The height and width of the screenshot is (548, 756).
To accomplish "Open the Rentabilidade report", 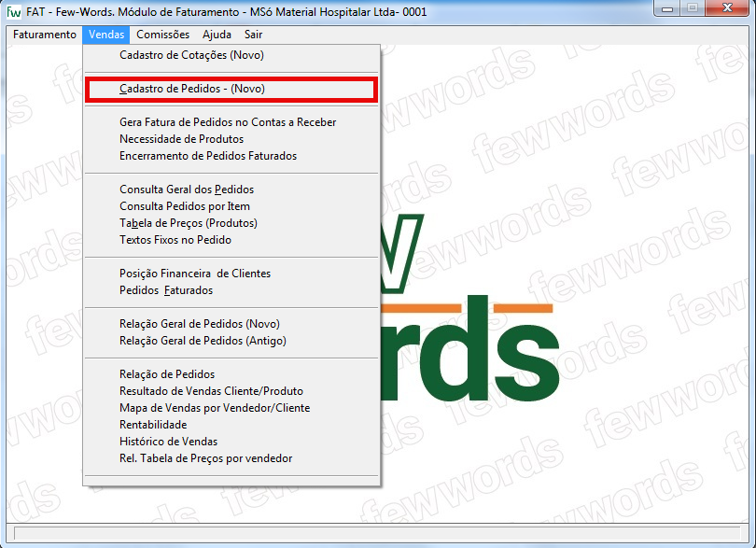I will 231,425.
